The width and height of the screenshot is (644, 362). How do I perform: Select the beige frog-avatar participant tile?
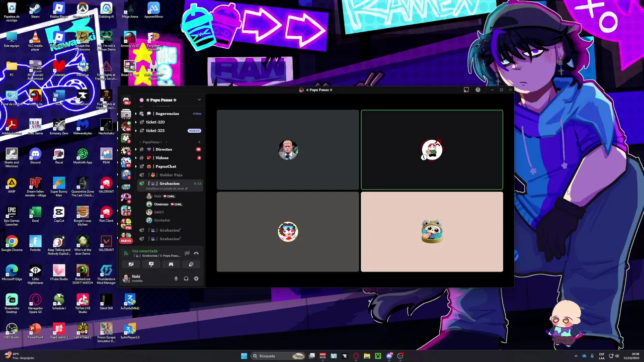point(432,232)
